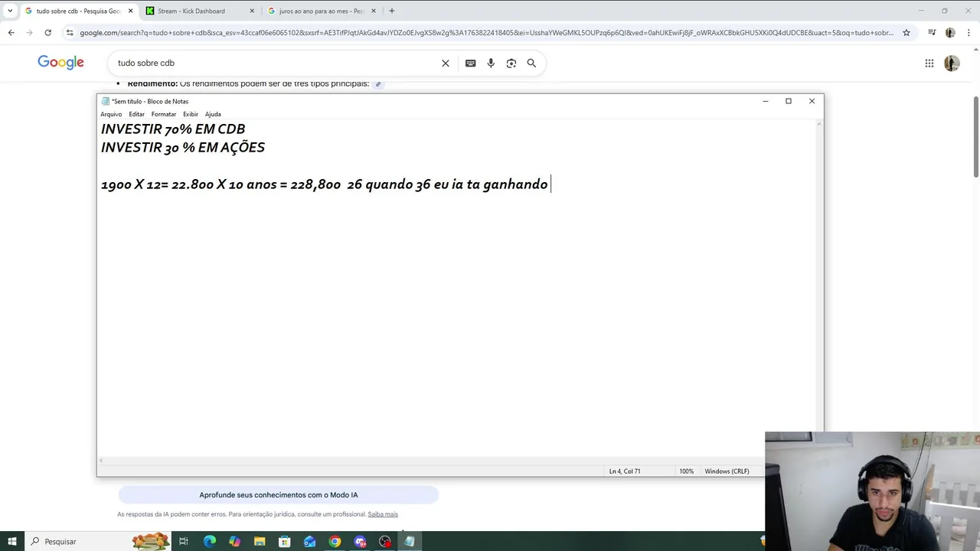The width and height of the screenshot is (980, 551).
Task: Click Notepad line starting 1900 X 12
Action: (x=325, y=184)
